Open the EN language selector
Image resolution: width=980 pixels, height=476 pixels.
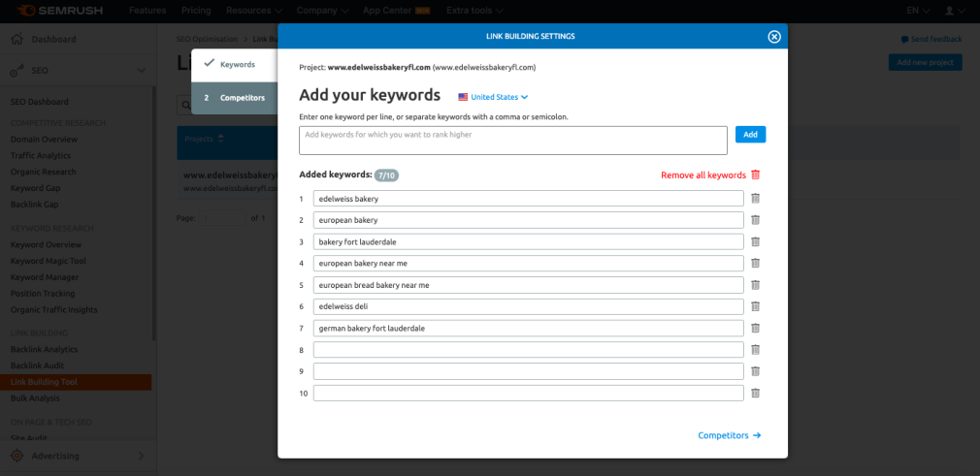click(x=916, y=11)
